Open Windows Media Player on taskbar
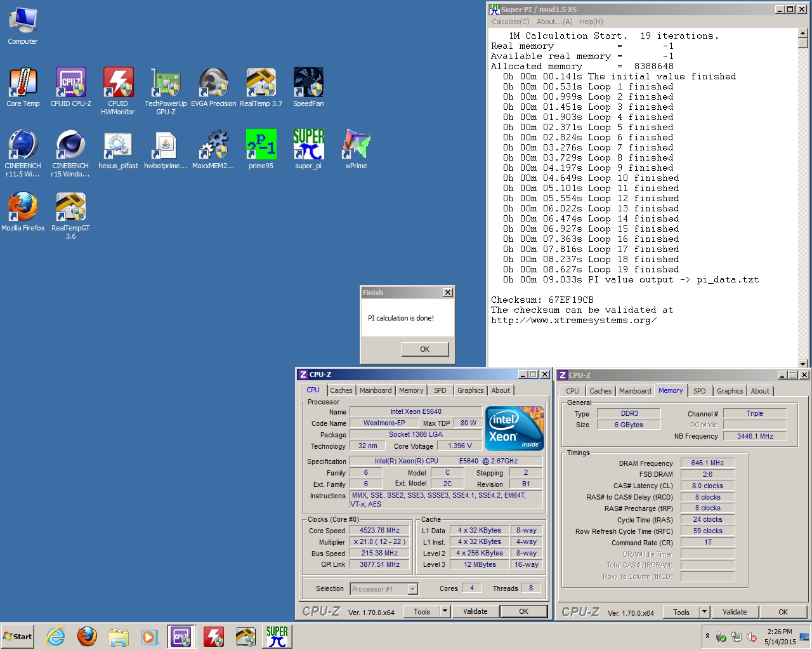The image size is (812, 650). click(149, 637)
